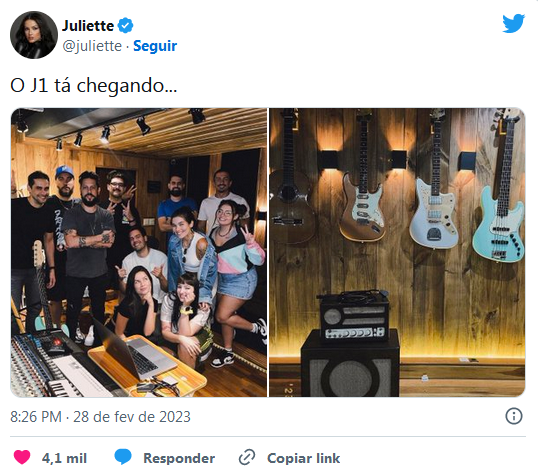Click the Copiar link text

click(x=304, y=458)
